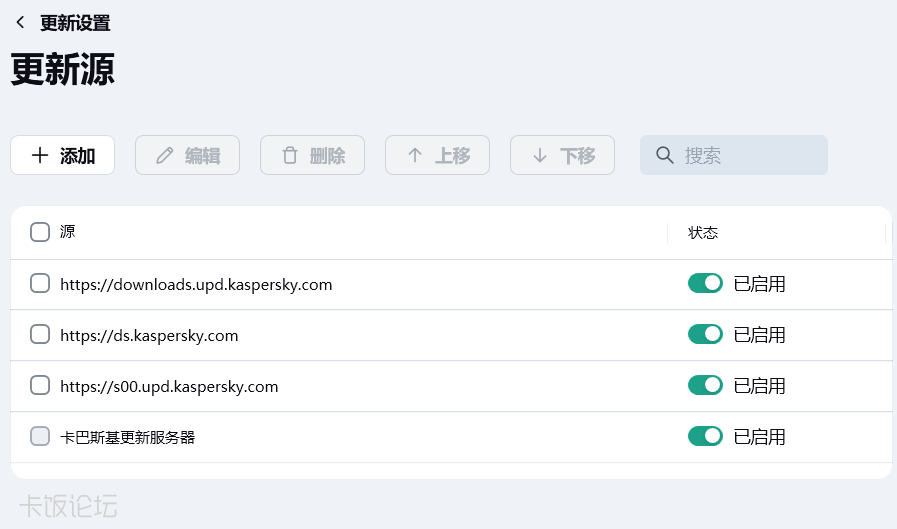Open the https://ds.kaspersky.com source entry
897x529 pixels.
tap(149, 335)
